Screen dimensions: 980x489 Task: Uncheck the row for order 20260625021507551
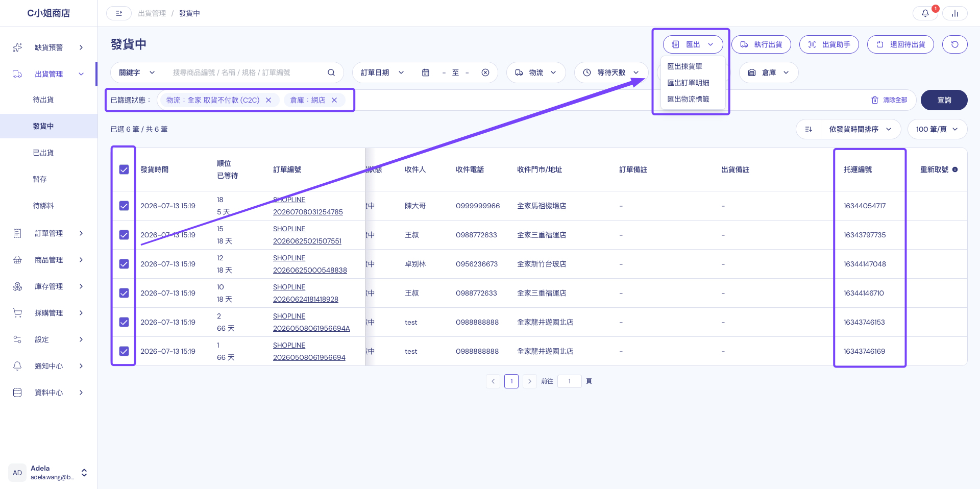(124, 235)
